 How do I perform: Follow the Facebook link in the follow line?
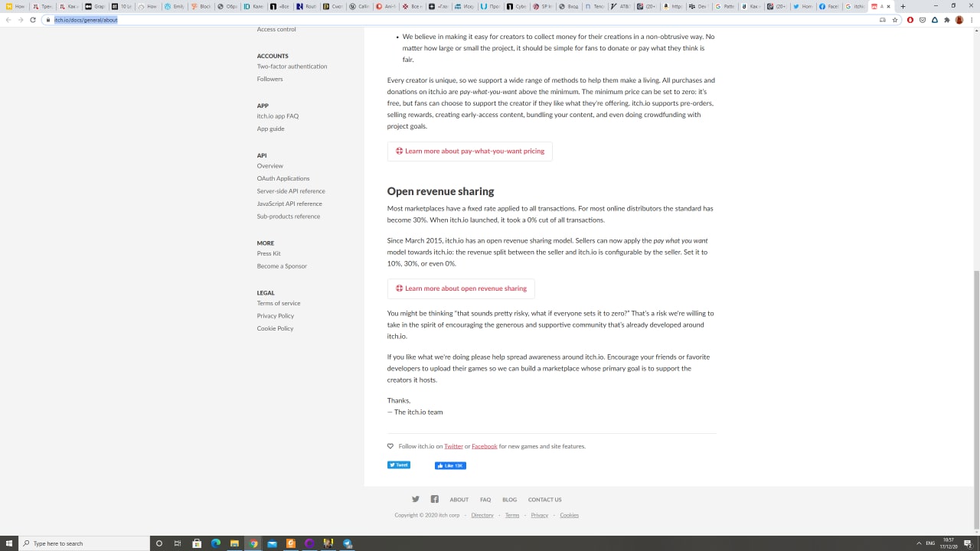pos(485,446)
